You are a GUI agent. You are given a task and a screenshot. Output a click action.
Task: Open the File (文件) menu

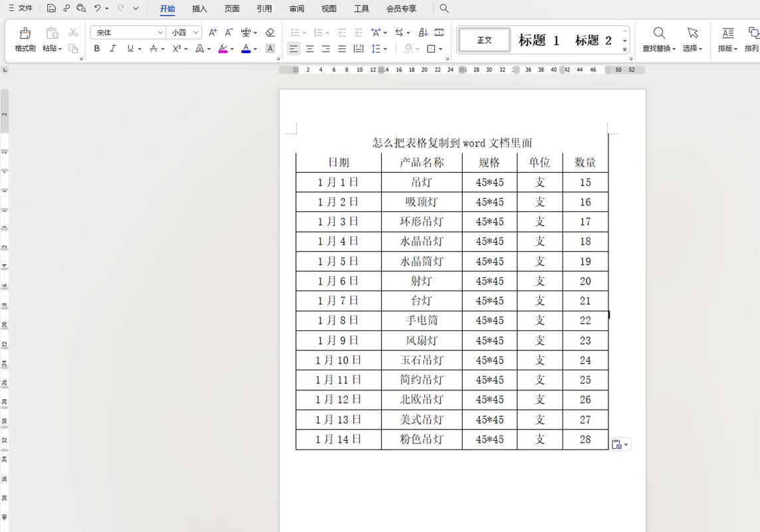[x=21, y=8]
